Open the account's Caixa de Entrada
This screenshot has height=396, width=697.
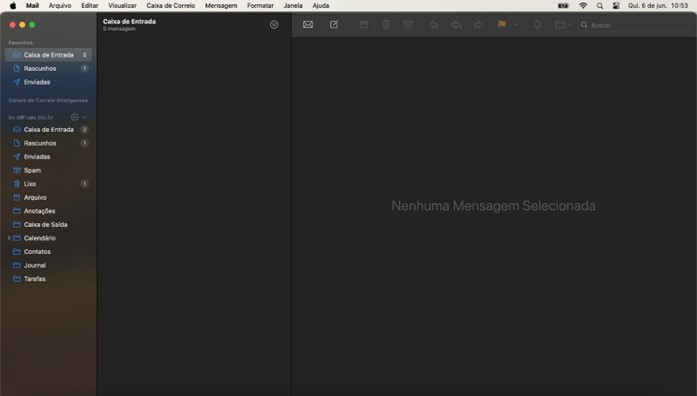click(48, 129)
